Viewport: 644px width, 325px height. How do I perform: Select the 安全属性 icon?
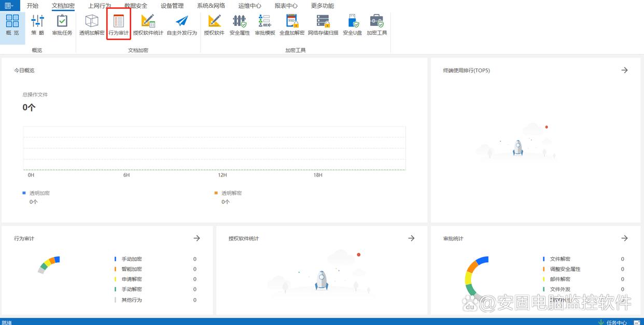[240, 24]
